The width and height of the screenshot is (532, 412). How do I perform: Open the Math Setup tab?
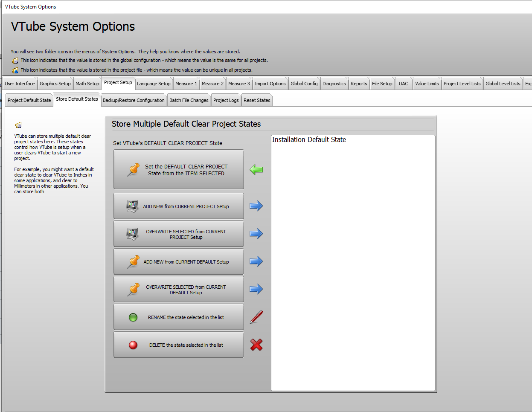point(87,84)
